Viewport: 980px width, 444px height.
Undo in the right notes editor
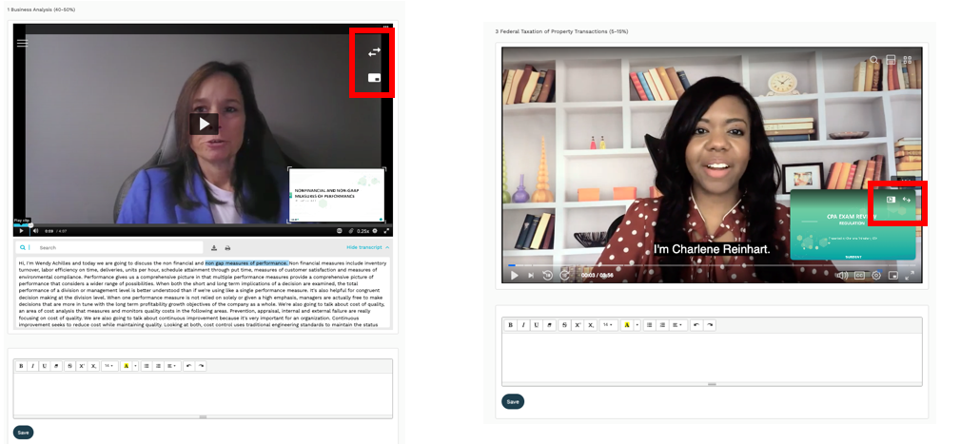point(696,325)
